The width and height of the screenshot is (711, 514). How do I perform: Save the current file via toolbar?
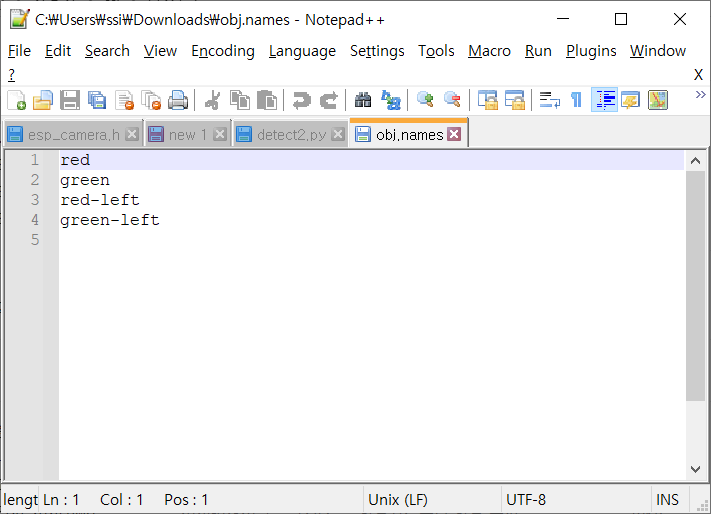tap(70, 100)
